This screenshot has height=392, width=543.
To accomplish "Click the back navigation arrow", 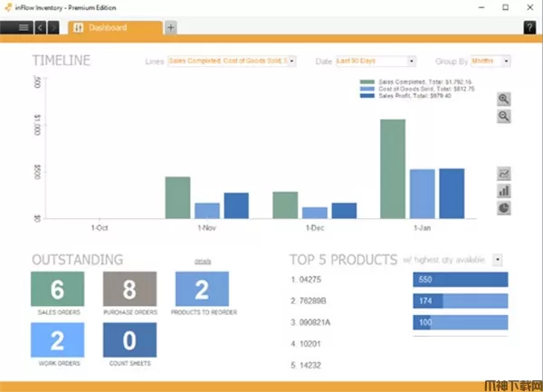I will point(41,27).
